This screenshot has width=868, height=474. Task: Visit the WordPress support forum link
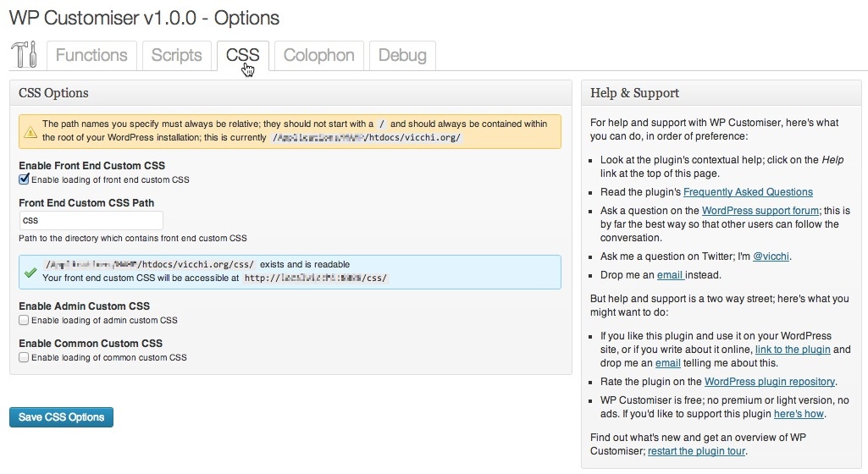tap(760, 211)
